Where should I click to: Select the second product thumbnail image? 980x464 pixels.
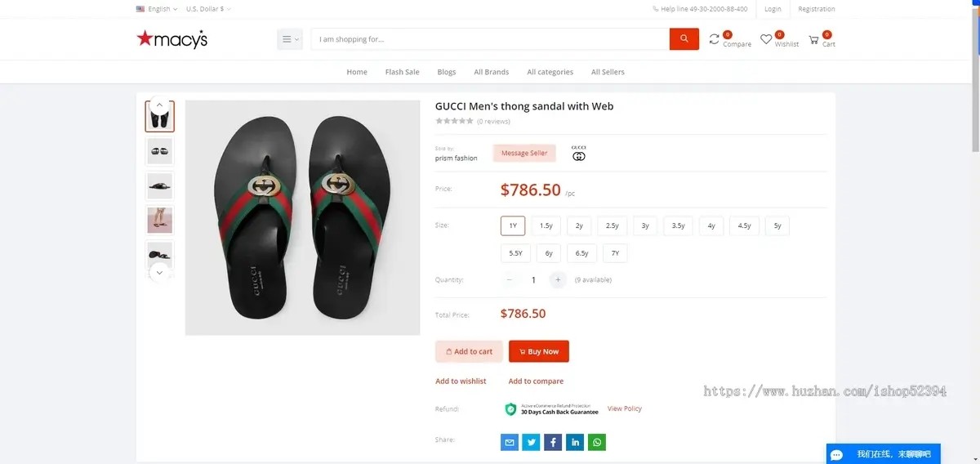point(159,151)
